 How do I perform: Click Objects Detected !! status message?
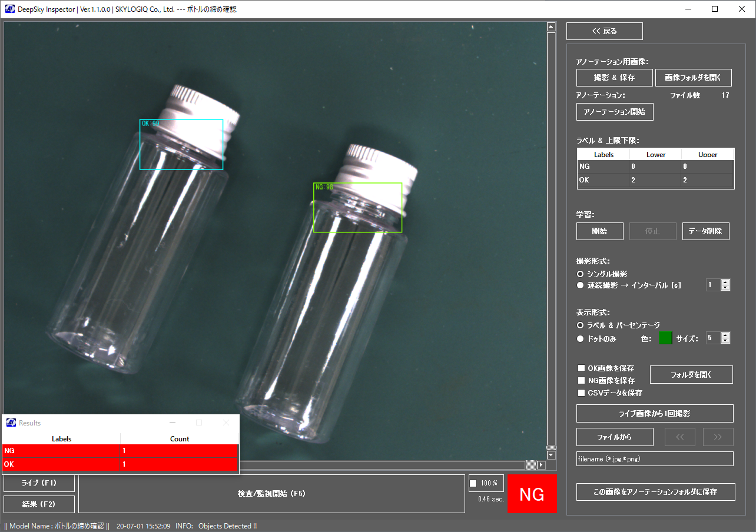tap(227, 526)
